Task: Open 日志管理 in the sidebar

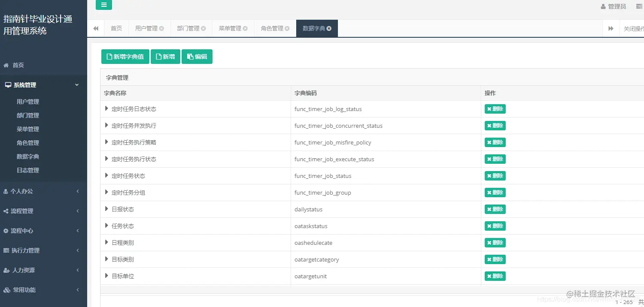Action: pyautogui.click(x=28, y=170)
